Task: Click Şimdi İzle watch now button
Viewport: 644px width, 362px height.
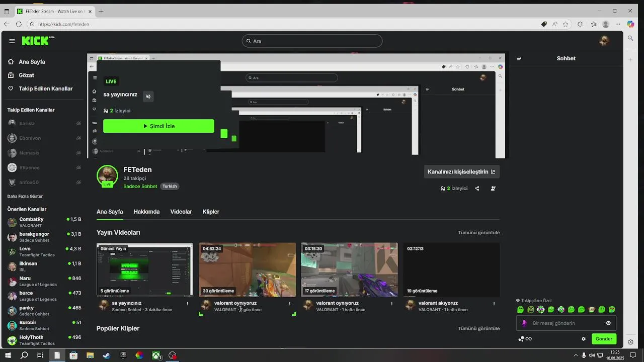Action: coord(158,126)
